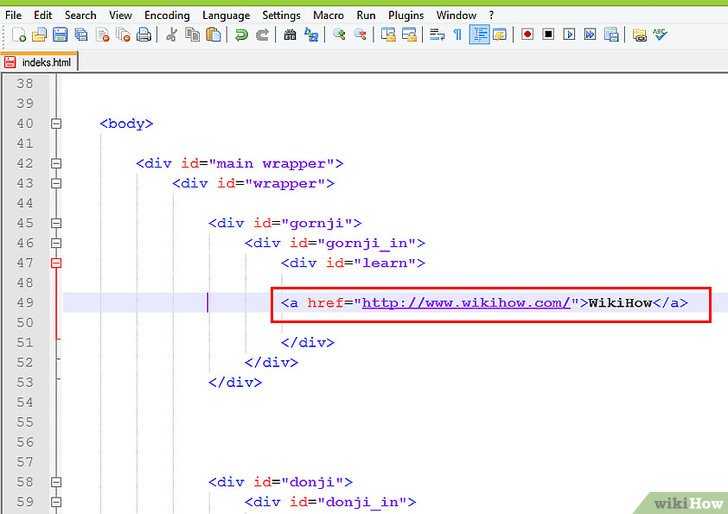This screenshot has height=514, width=728.
Task: Click the New file toolbar icon
Action: tap(19, 35)
